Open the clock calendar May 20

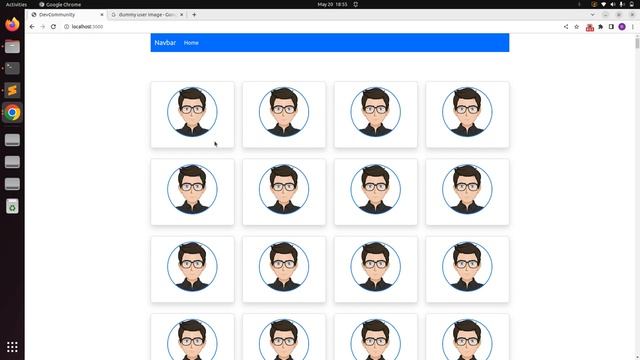pyautogui.click(x=332, y=4)
